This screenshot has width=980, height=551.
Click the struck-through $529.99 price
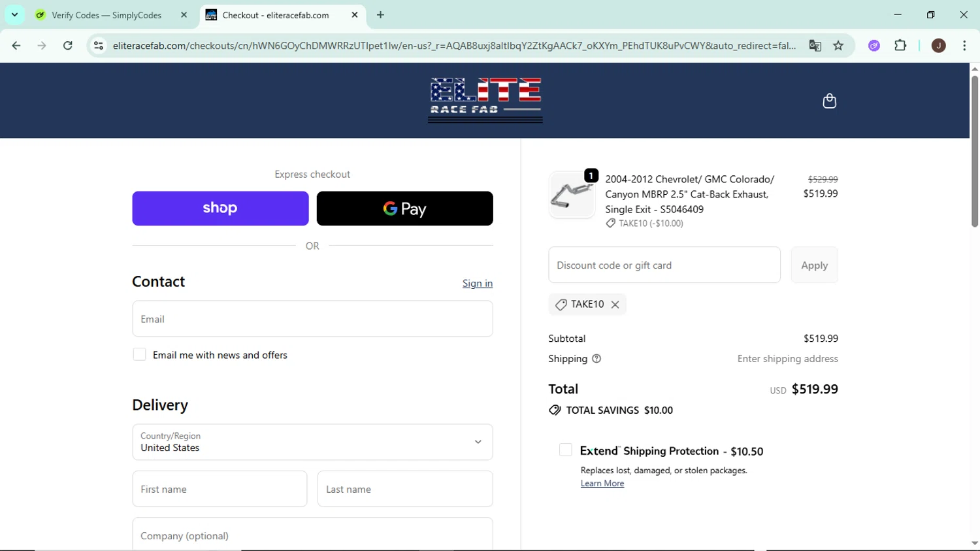coord(823,179)
